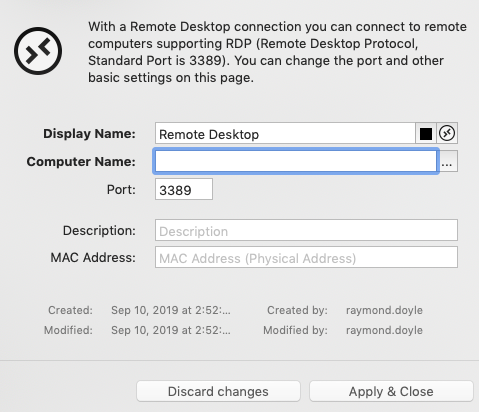Click the Display Name label
Viewport: 479px width, 412px height.
pos(89,134)
